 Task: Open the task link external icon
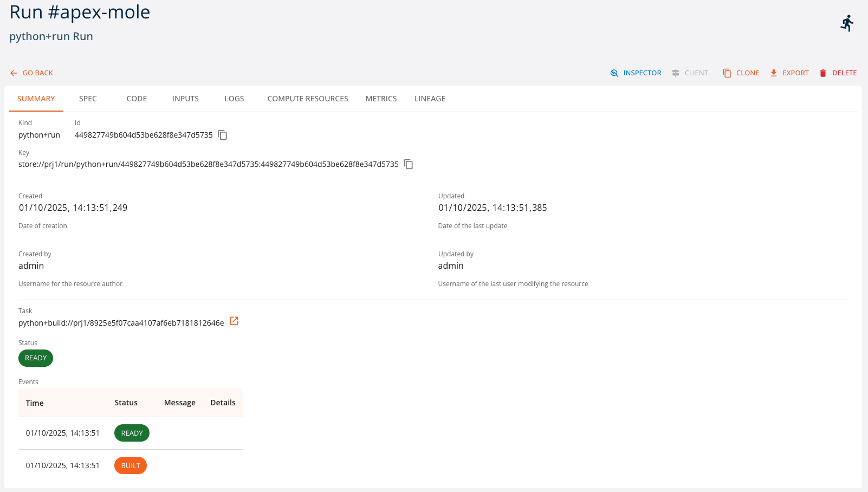point(234,321)
